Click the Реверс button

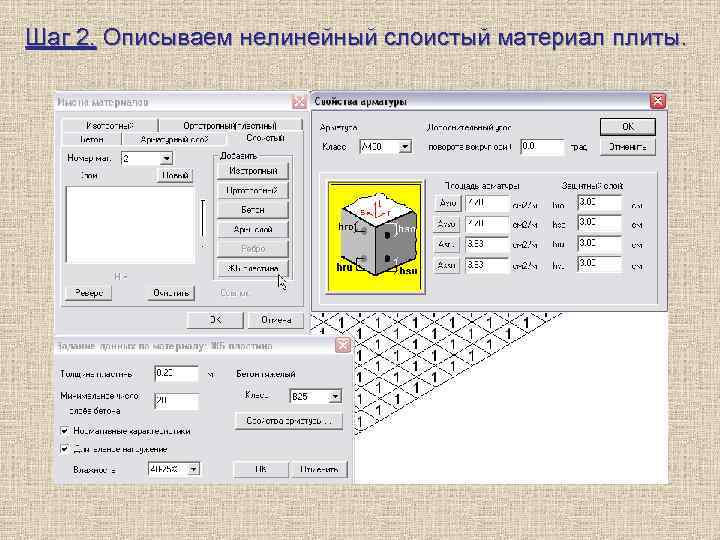click(x=89, y=293)
